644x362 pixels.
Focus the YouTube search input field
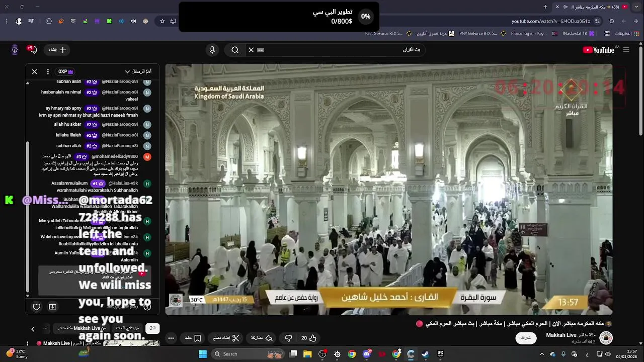(x=342, y=50)
